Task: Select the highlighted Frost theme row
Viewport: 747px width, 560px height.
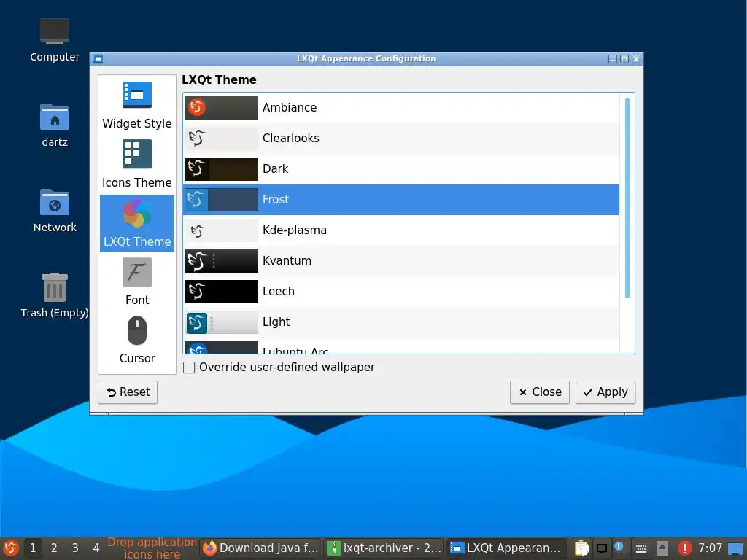Action: [401, 200]
